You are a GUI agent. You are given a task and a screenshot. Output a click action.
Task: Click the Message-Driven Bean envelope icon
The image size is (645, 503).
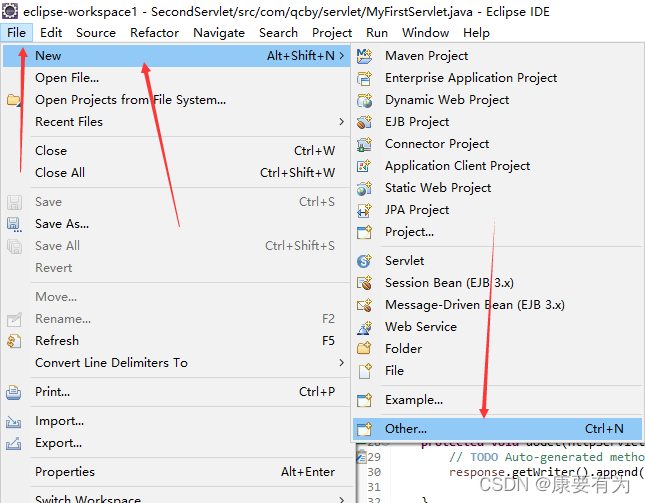pos(364,305)
